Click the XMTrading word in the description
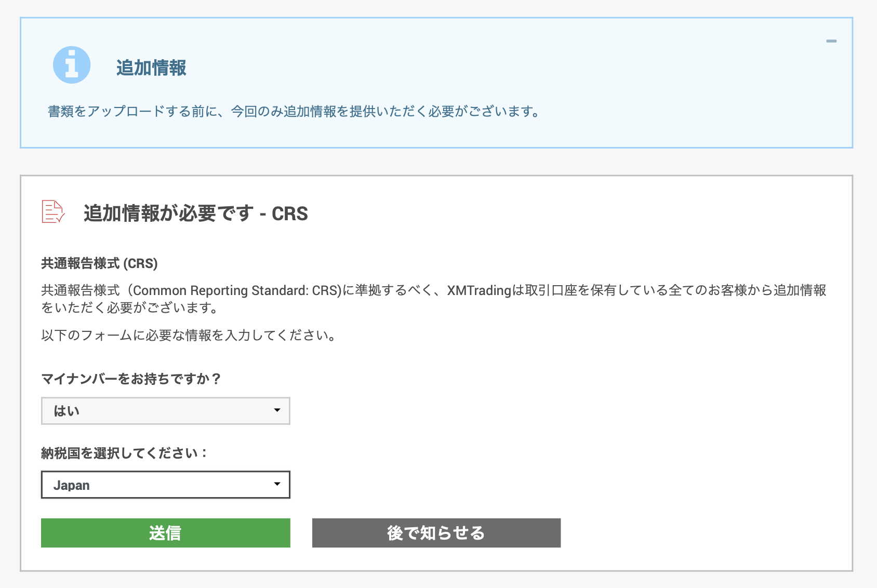Image resolution: width=877 pixels, height=588 pixels. 479,290
